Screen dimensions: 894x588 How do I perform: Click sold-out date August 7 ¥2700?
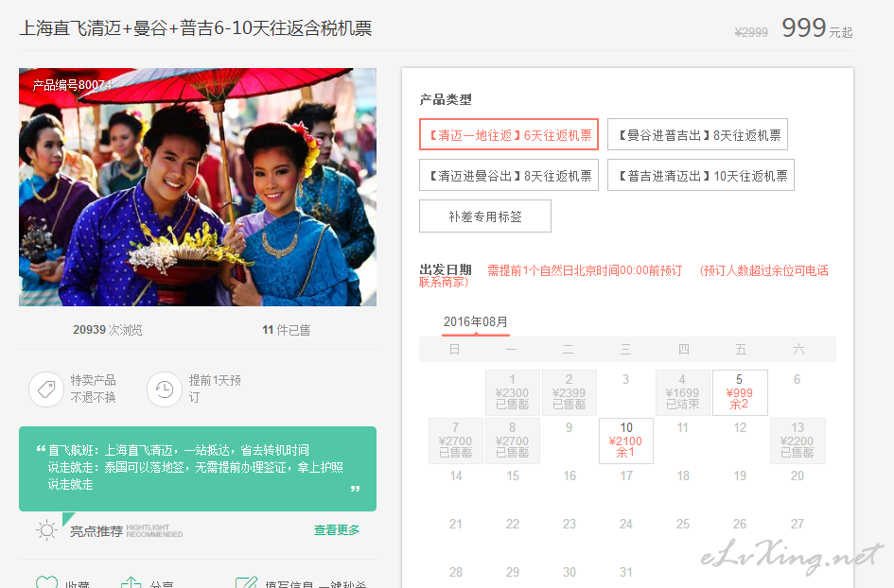tap(456, 441)
